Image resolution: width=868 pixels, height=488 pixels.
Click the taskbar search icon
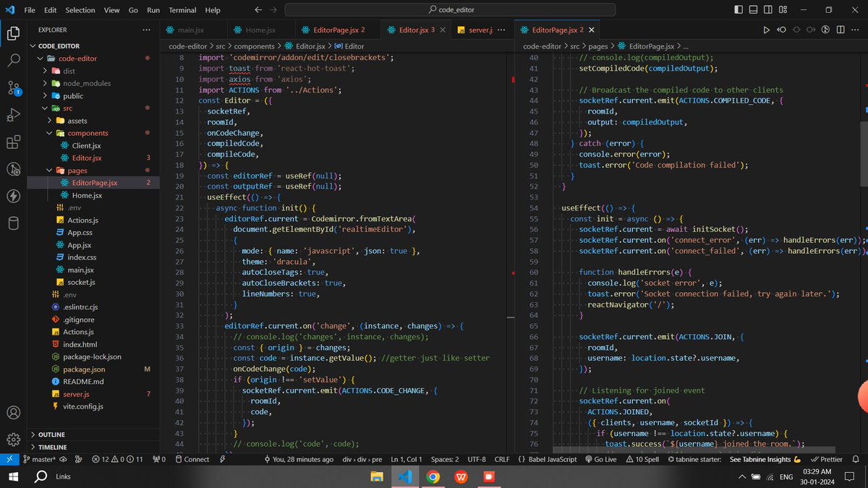point(41,476)
